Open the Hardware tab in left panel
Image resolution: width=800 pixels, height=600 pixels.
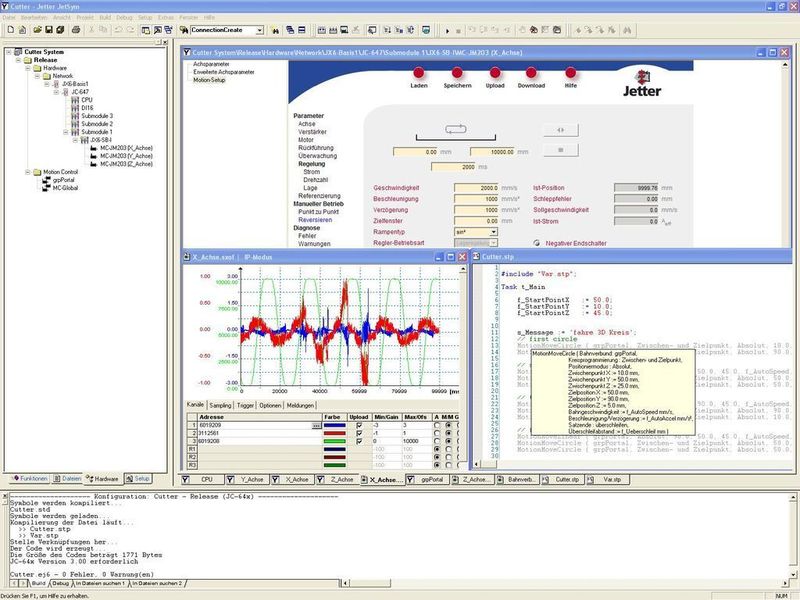[103, 479]
